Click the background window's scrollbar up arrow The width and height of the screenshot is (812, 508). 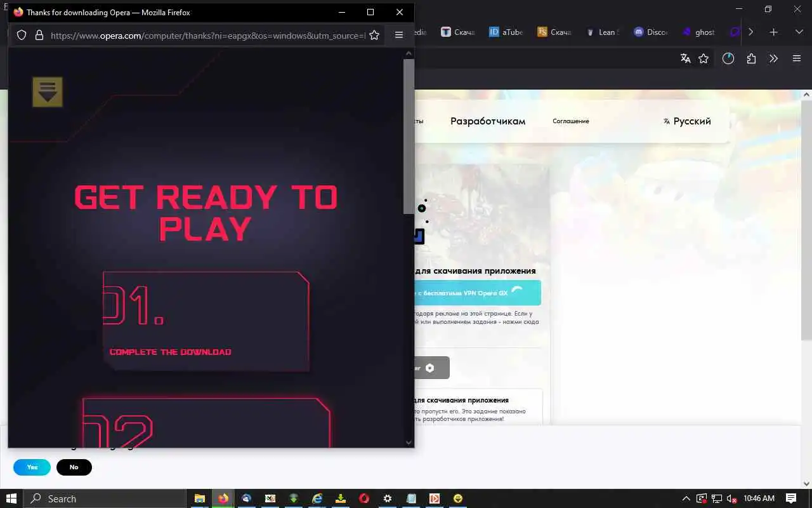tap(807, 95)
